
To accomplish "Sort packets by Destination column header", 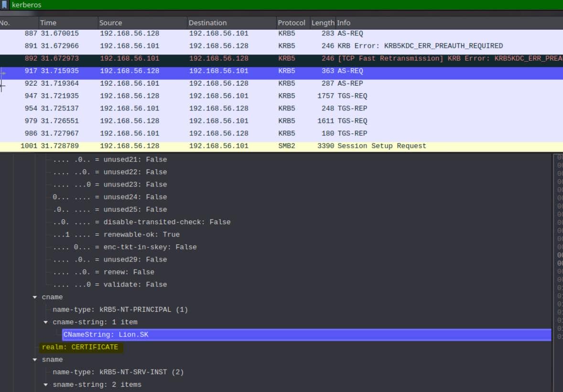I will (232, 22).
